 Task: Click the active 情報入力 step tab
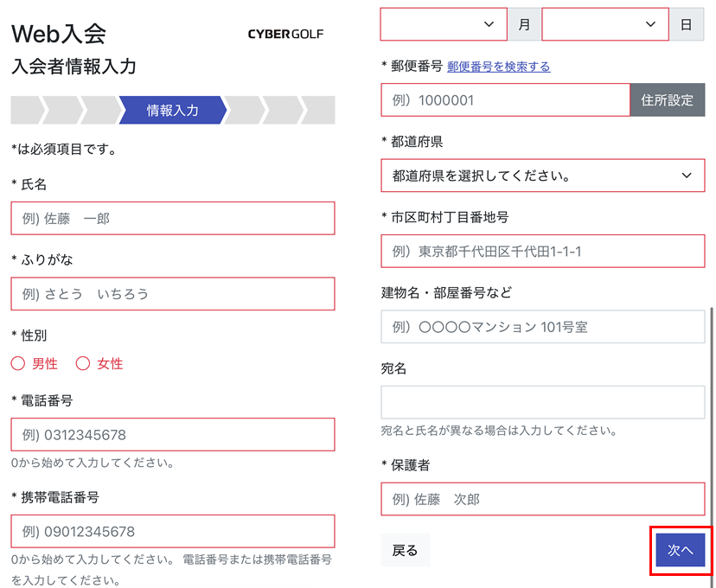tap(173, 110)
